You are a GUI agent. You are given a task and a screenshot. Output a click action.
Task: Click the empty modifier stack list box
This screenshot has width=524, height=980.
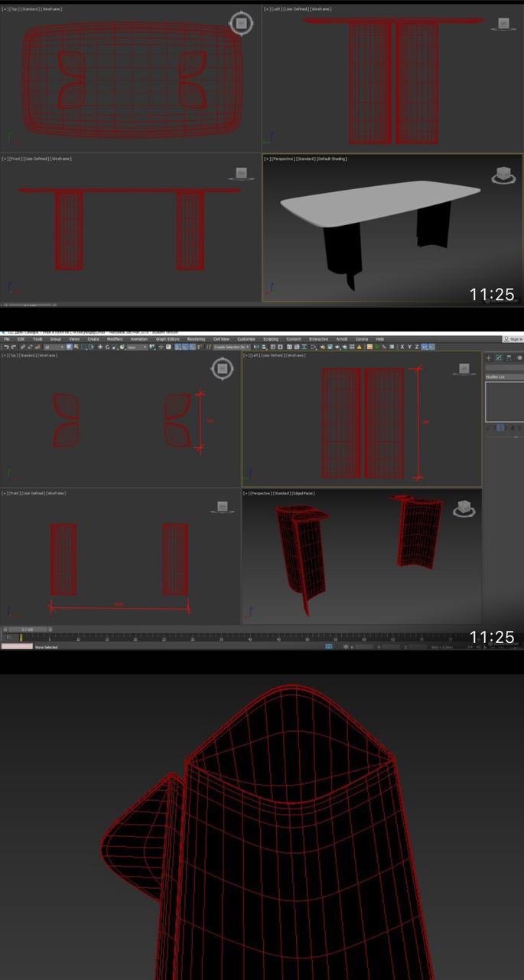point(504,401)
